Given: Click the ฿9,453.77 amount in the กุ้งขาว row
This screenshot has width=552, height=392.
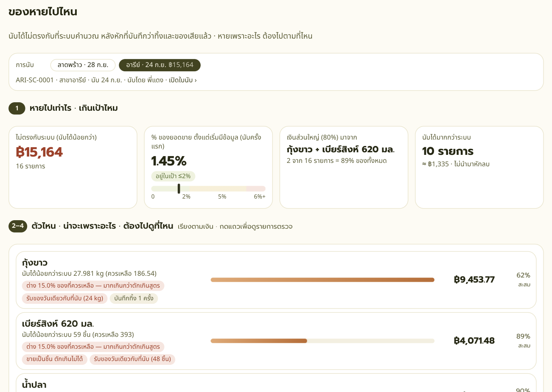Looking at the screenshot, I should (x=474, y=280).
